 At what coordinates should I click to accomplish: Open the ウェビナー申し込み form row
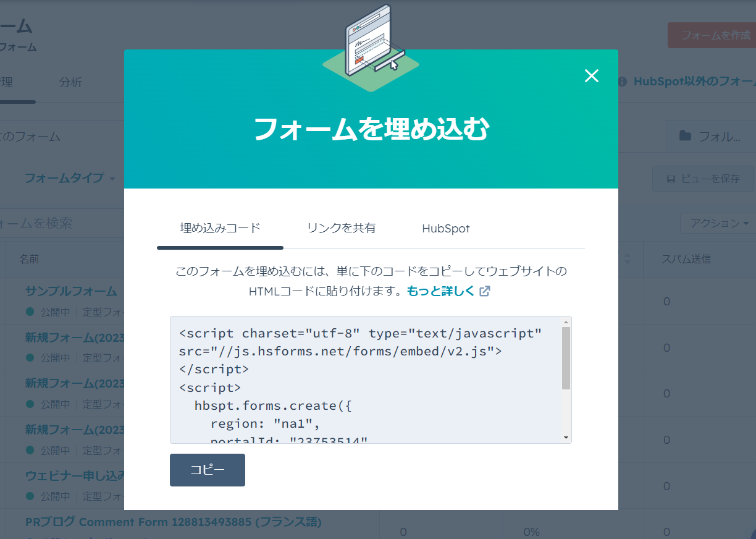[x=75, y=475]
